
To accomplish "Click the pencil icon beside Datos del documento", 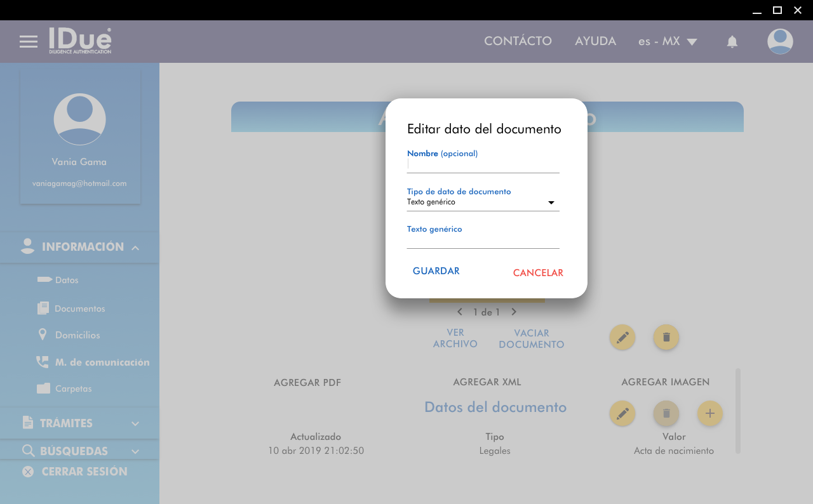I will click(x=622, y=413).
